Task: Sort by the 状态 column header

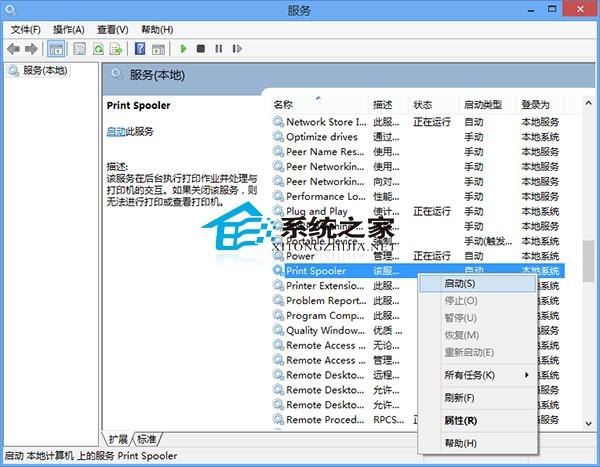Action: coord(434,104)
